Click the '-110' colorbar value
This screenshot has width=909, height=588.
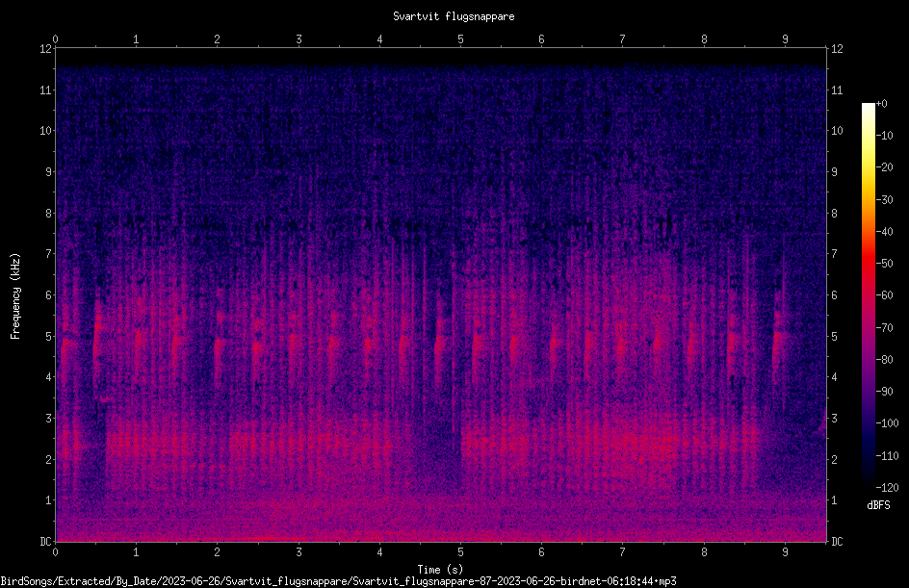887,456
